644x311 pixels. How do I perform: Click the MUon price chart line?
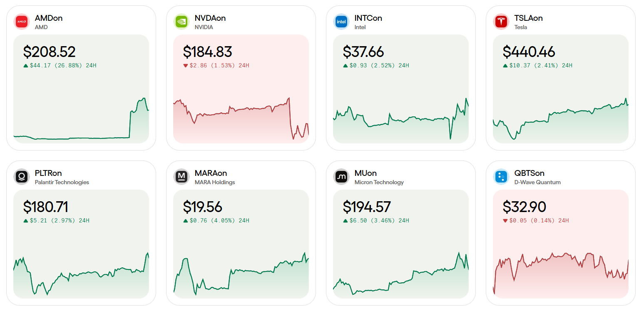click(401, 278)
